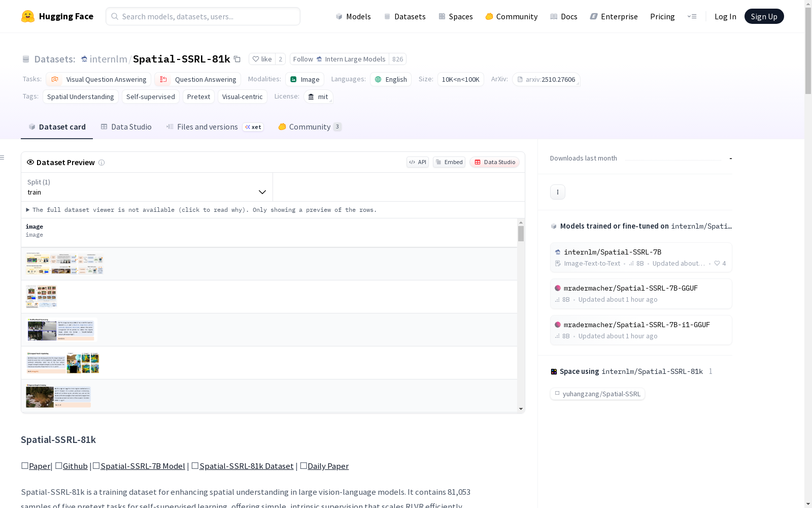
Task: Open the second preview row image thumbnail
Action: point(41,297)
